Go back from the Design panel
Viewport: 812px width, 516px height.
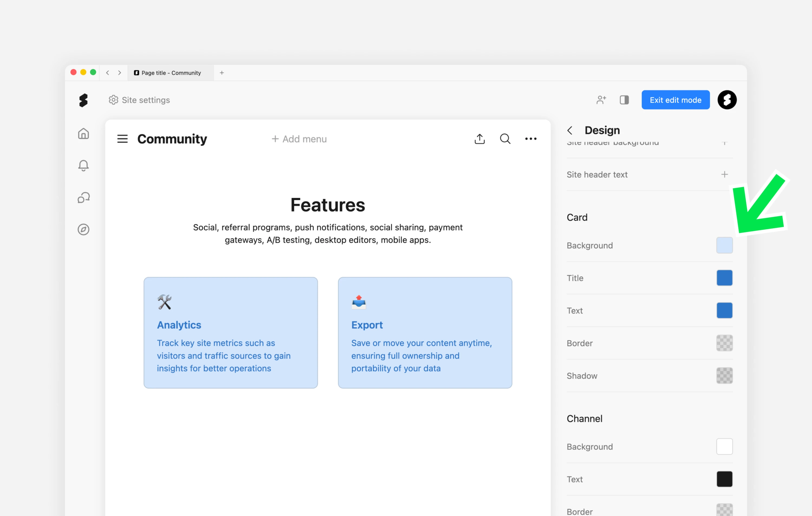pos(570,130)
